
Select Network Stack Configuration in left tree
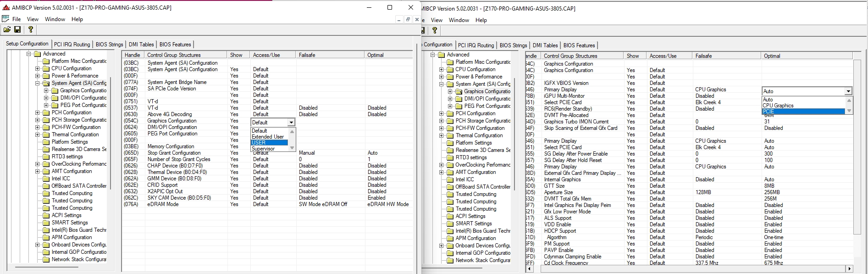[79, 259]
